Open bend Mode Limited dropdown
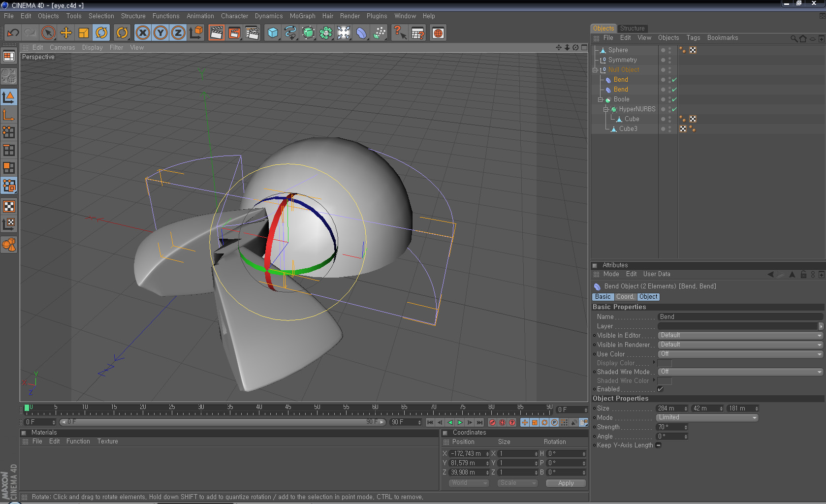The width and height of the screenshot is (826, 504). tap(708, 418)
